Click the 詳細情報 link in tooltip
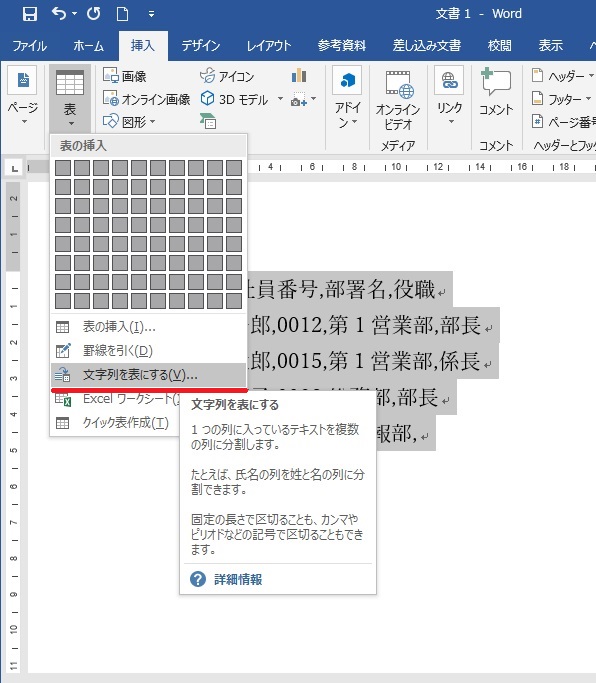 tap(238, 579)
